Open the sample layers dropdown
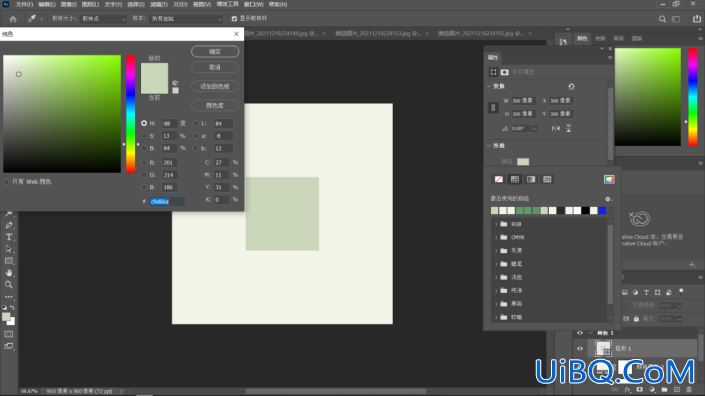Image resolution: width=705 pixels, height=396 pixels. click(x=186, y=19)
